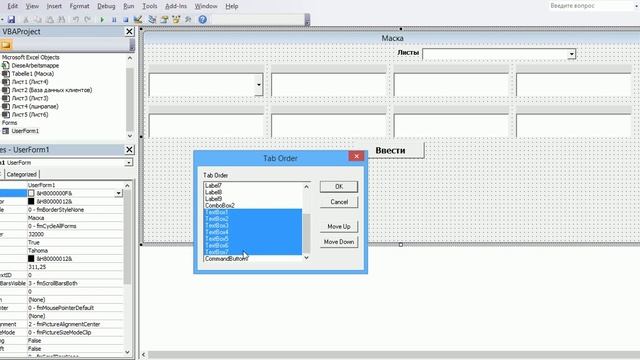The height and width of the screenshot is (360, 640).
Task: Select Лист3 (Лист3) in the project tree
Action: tap(30, 98)
